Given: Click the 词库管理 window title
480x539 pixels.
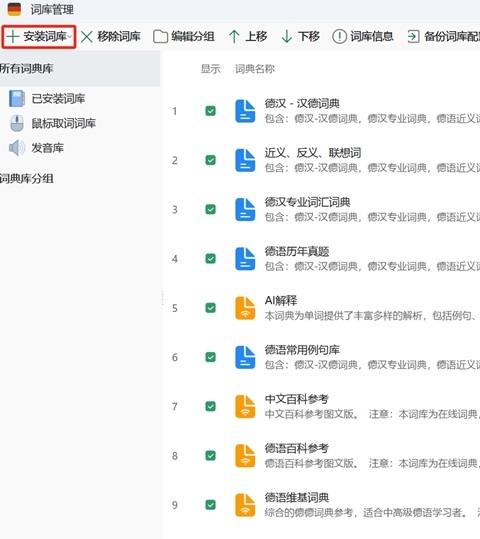Looking at the screenshot, I should tap(52, 9).
